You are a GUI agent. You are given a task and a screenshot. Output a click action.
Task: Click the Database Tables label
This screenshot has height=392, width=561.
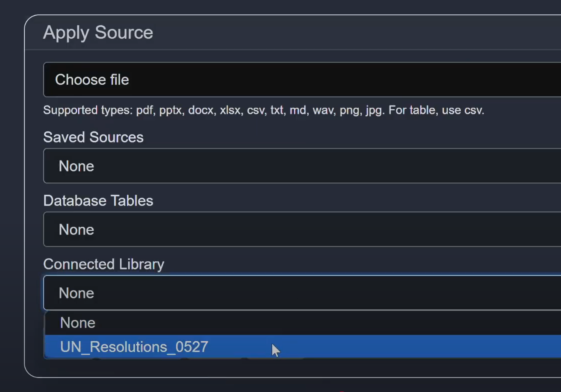(98, 201)
